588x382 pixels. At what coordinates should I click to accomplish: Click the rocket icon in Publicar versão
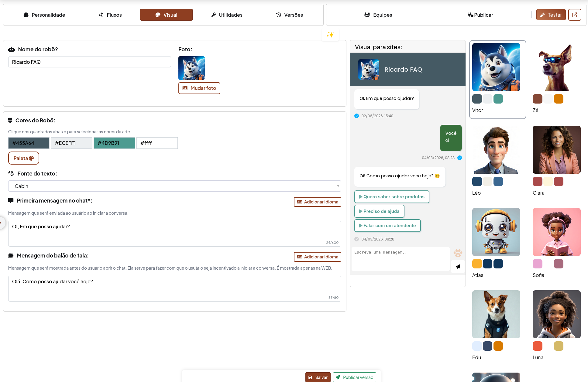tap(338, 377)
